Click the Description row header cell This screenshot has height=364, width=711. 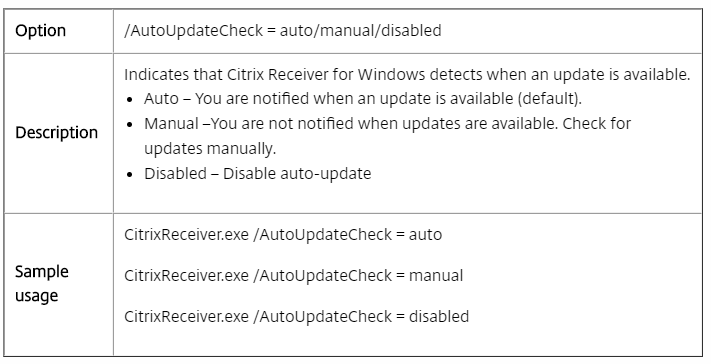[x=58, y=133]
